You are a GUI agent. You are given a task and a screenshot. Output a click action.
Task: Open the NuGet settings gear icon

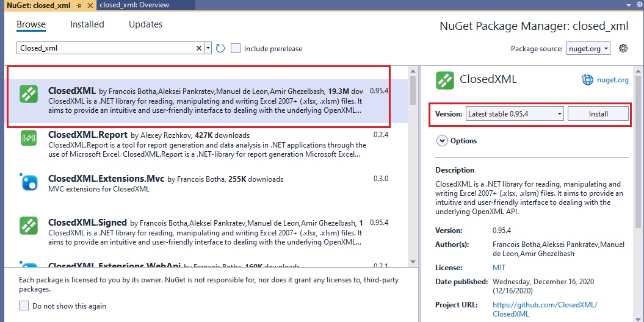623,48
